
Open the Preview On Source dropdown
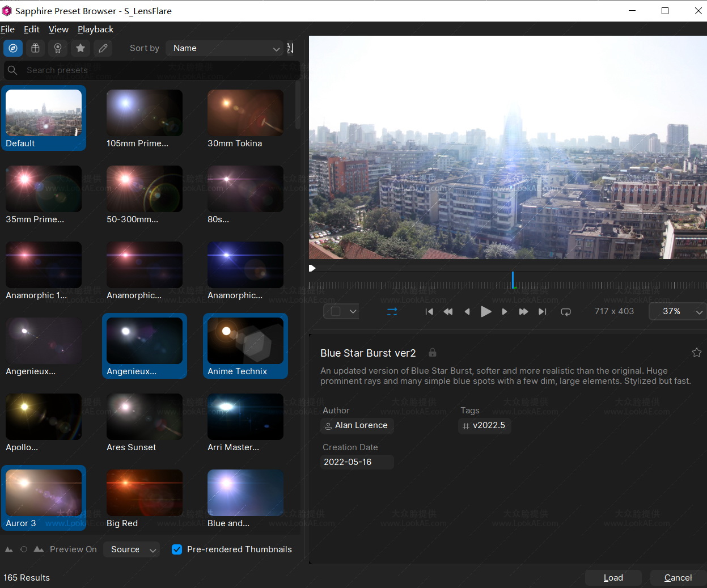coord(132,549)
